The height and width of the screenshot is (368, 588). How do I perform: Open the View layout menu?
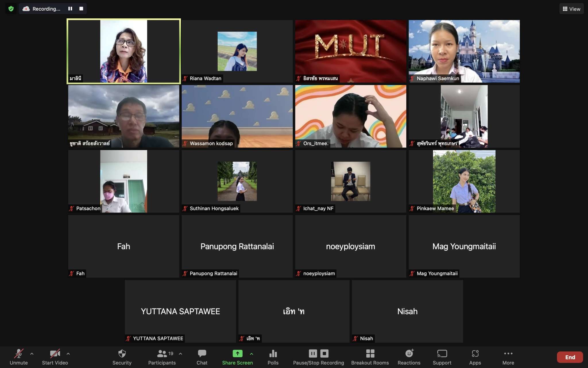pyautogui.click(x=571, y=9)
